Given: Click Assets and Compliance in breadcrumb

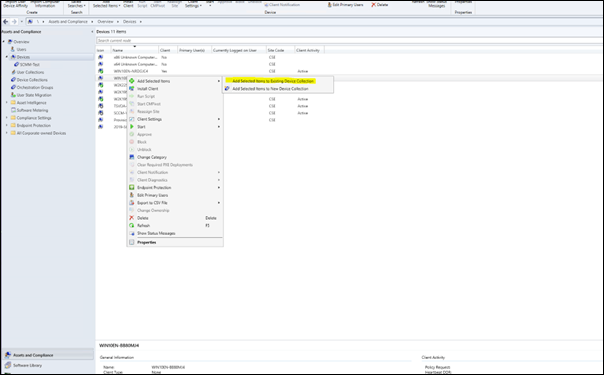Looking at the screenshot, I should [68, 22].
